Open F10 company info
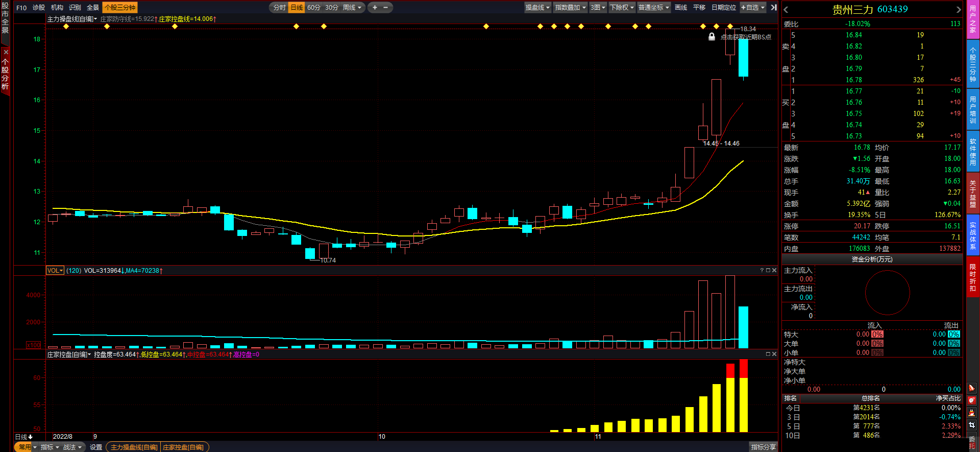 (x=21, y=8)
